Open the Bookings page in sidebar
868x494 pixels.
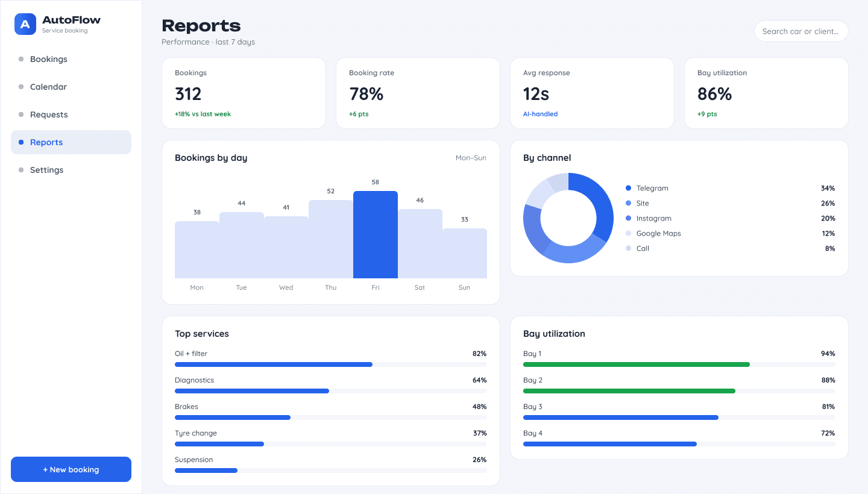pos(71,59)
